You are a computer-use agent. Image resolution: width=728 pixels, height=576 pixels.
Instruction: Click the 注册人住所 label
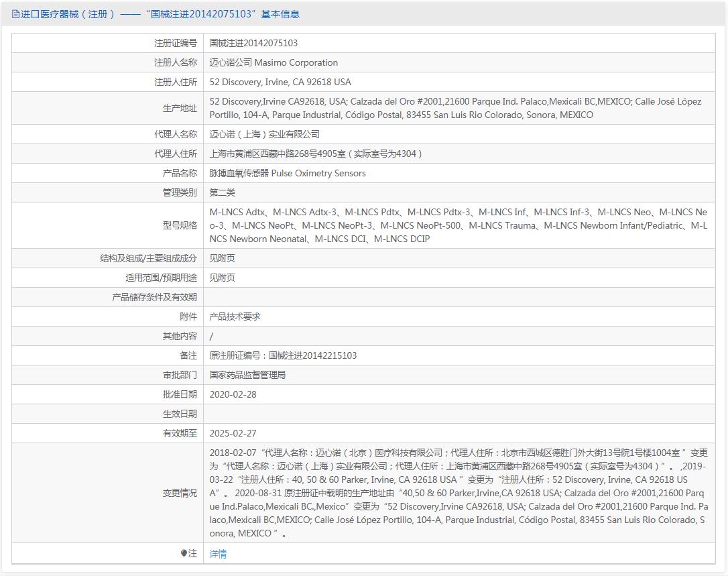(x=176, y=82)
